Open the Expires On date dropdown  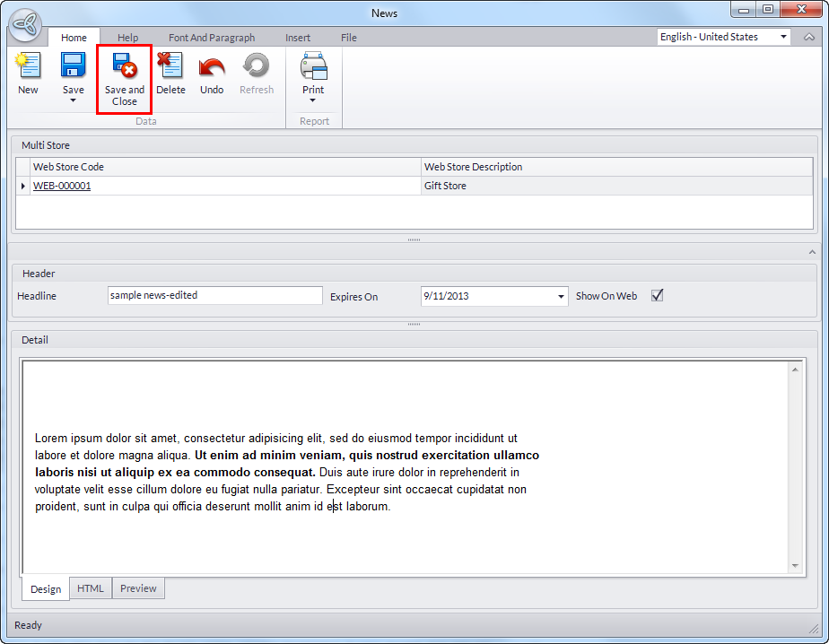pos(561,296)
